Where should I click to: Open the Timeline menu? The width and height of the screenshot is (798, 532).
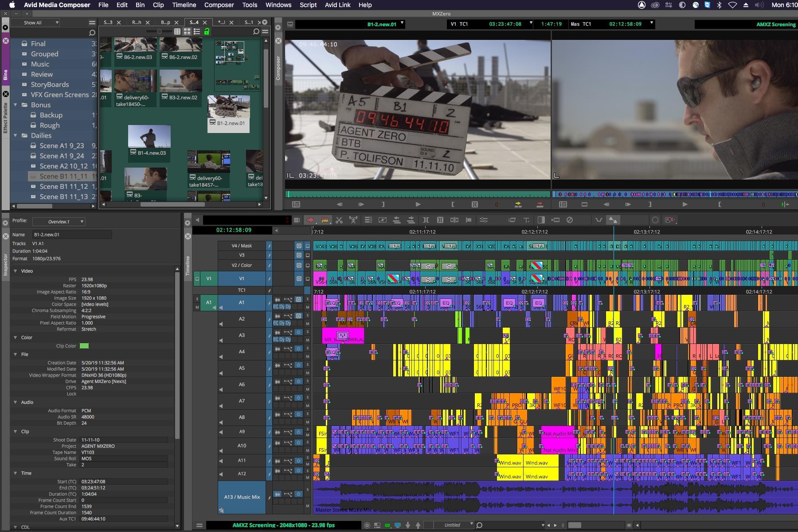(x=184, y=5)
